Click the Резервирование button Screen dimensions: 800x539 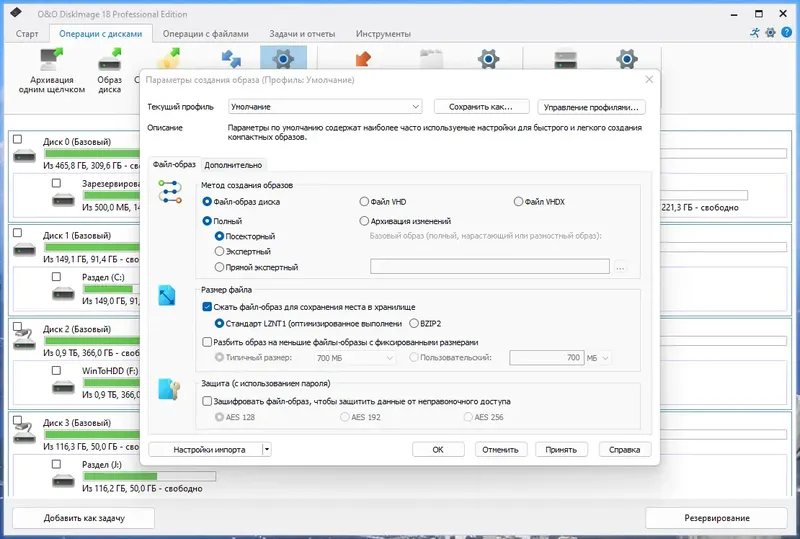pyautogui.click(x=717, y=518)
